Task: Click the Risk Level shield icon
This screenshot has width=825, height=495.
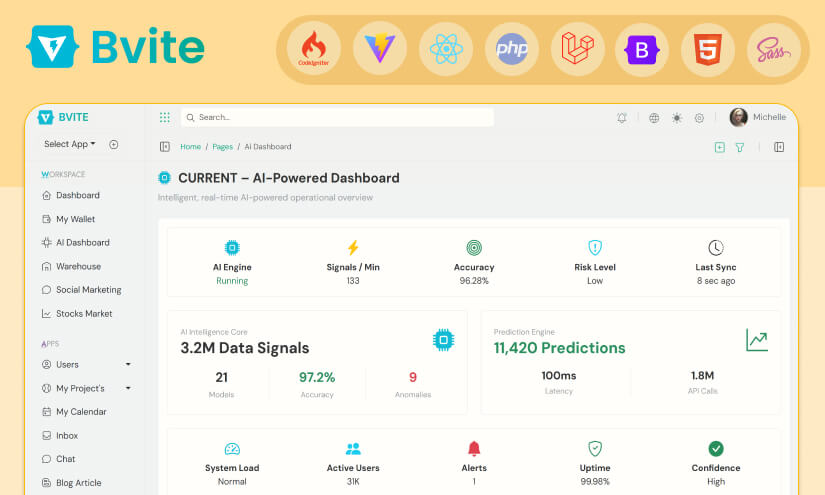Action: pos(595,247)
